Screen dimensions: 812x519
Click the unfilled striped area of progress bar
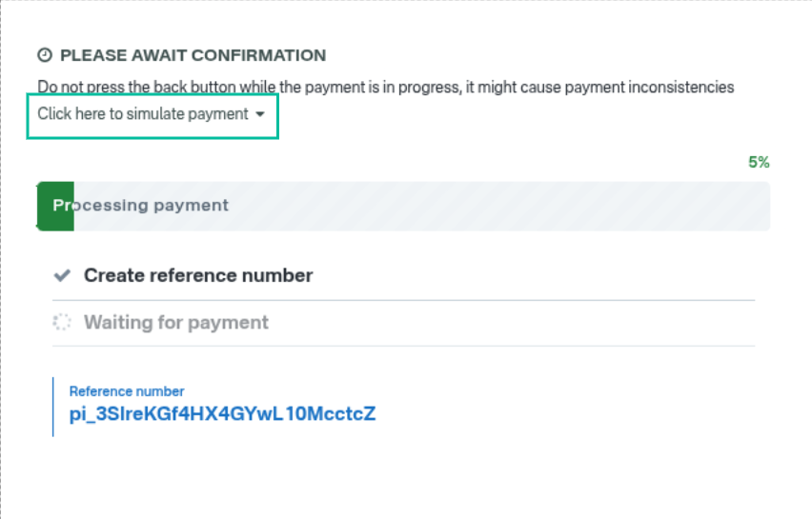tap(496, 206)
